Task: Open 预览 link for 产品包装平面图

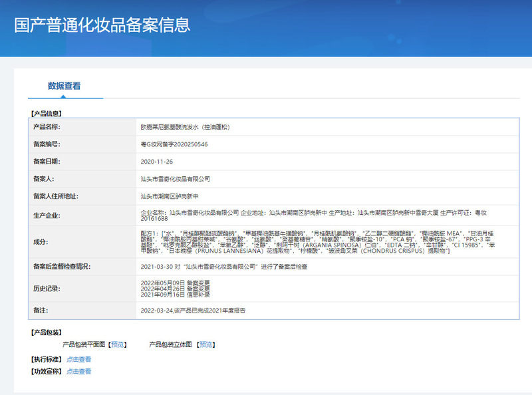Action: point(118,344)
